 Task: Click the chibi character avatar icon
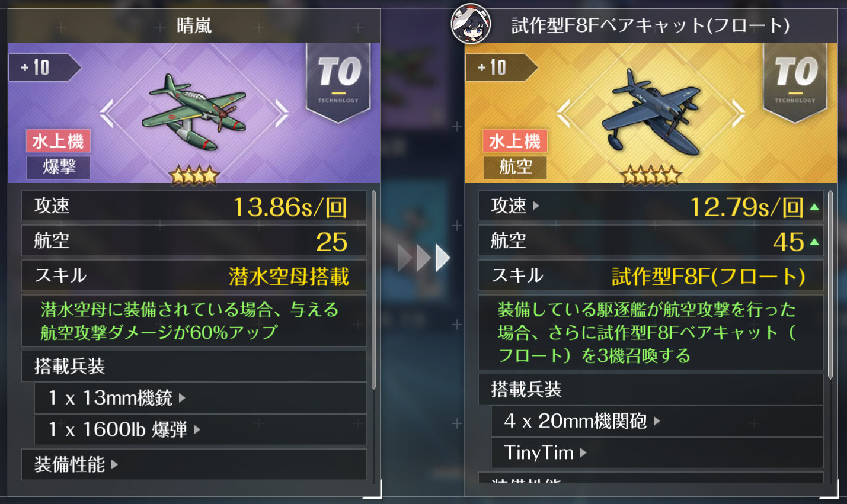(x=471, y=24)
